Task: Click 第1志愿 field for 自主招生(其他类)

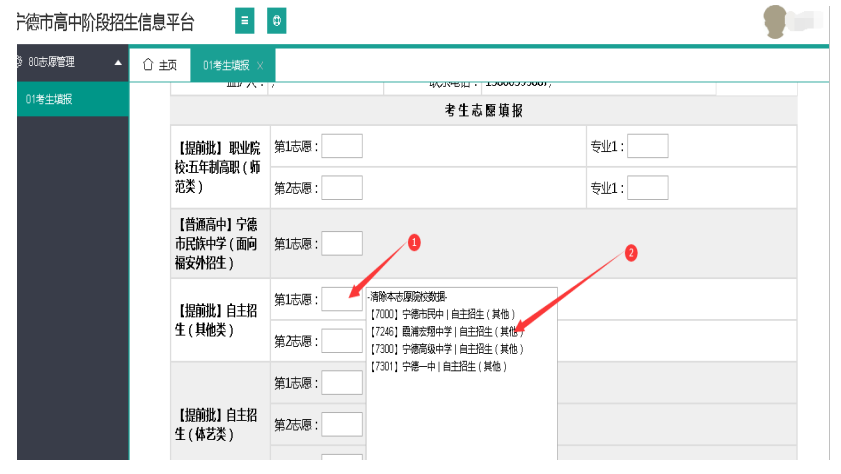Action: [x=342, y=299]
